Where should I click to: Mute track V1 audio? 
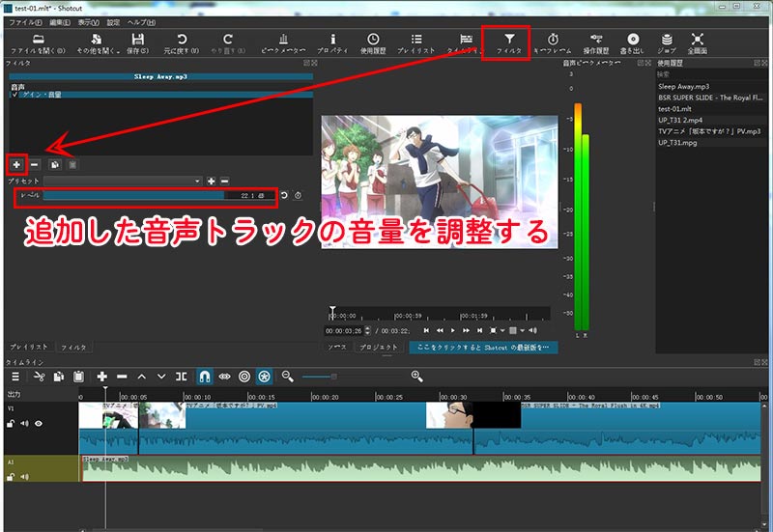24,423
